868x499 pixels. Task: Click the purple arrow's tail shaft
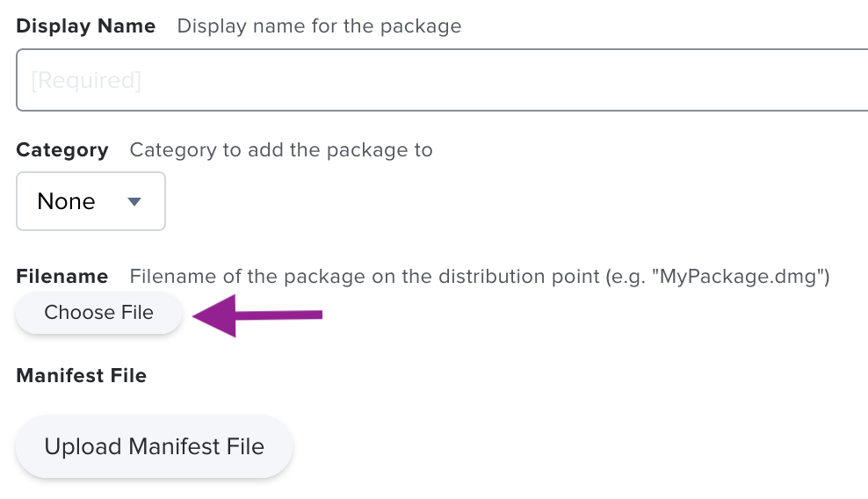pos(279,315)
